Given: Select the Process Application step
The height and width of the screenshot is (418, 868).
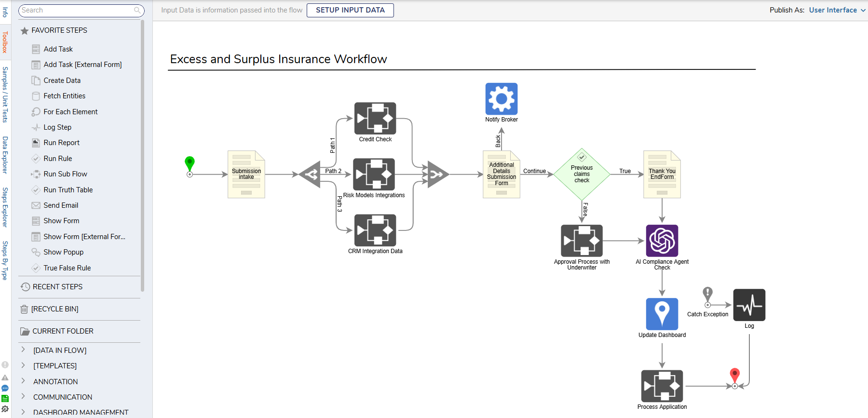Looking at the screenshot, I should pos(662,386).
